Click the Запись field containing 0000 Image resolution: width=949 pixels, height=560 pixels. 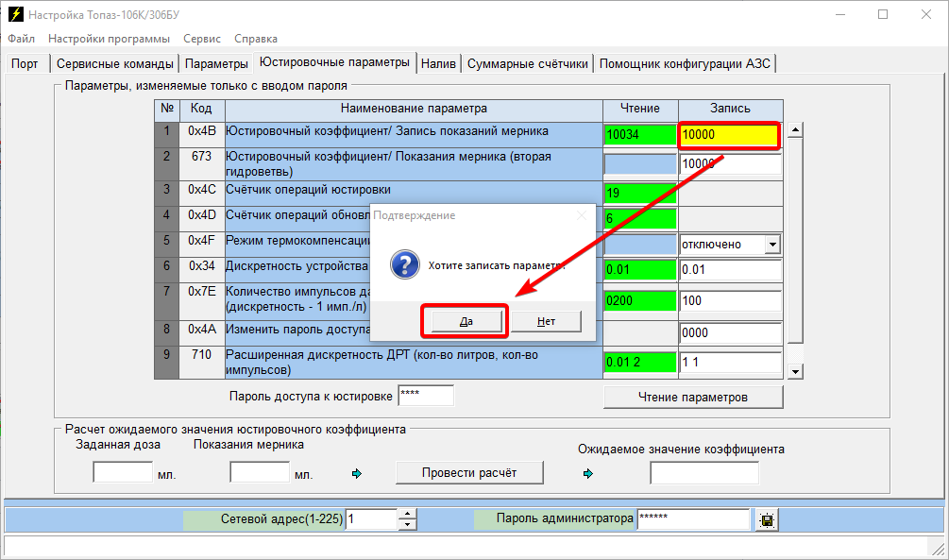pyautogui.click(x=731, y=333)
